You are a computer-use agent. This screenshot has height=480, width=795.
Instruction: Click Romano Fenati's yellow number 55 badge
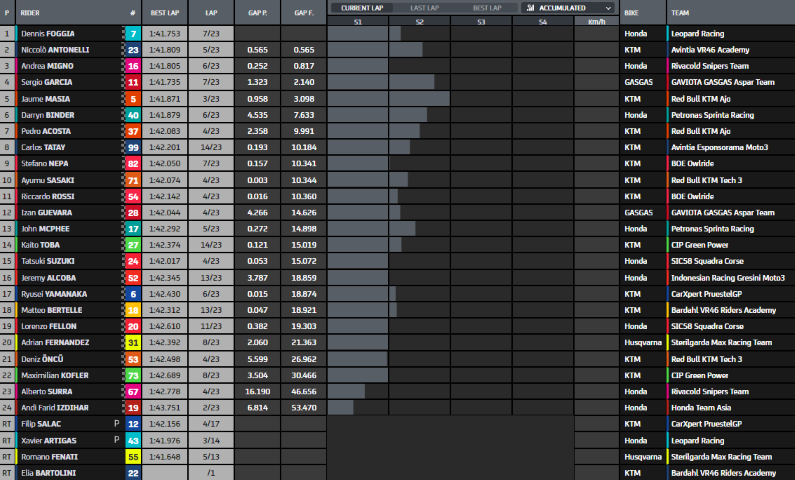(x=132, y=456)
